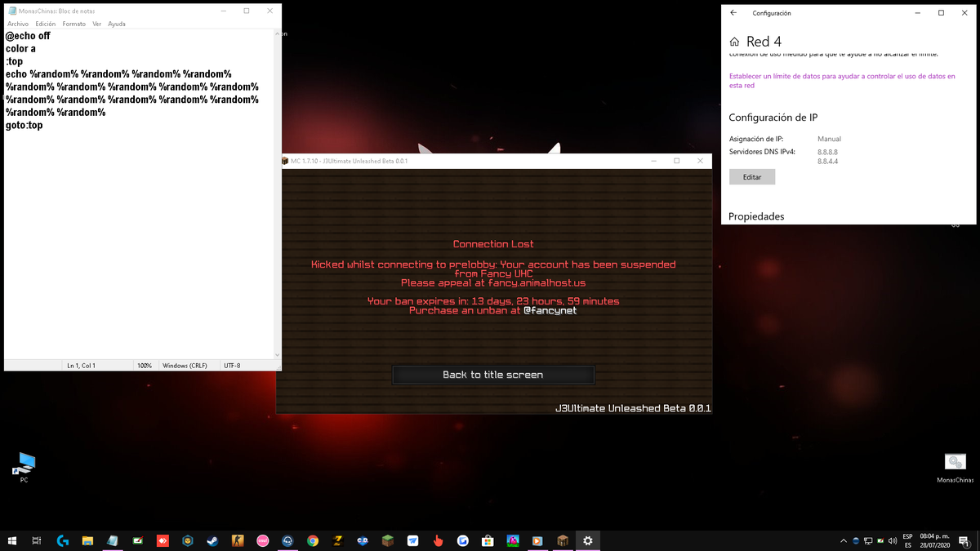Screen dimensions: 980x551
Task: Click the ESP ES language indicator
Action: [x=908, y=540]
